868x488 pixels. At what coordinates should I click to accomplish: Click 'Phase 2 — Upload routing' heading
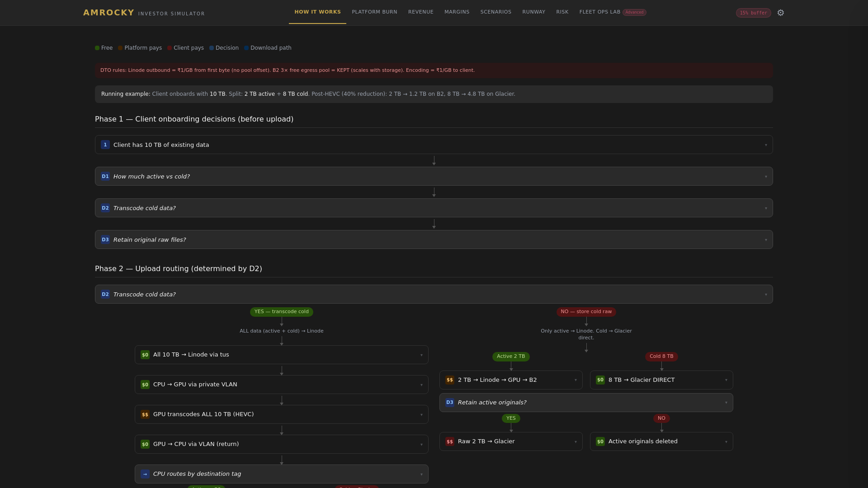coord(178,269)
